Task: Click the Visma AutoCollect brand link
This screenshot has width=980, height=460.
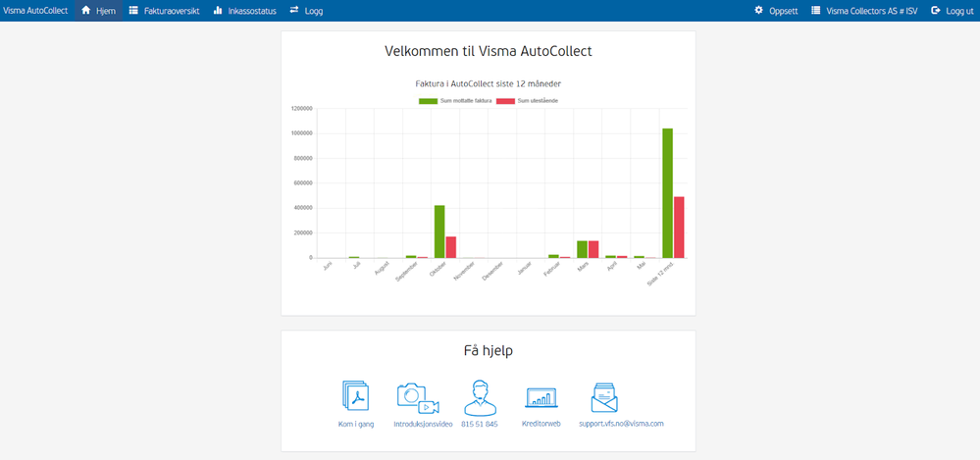Action: pos(35,11)
